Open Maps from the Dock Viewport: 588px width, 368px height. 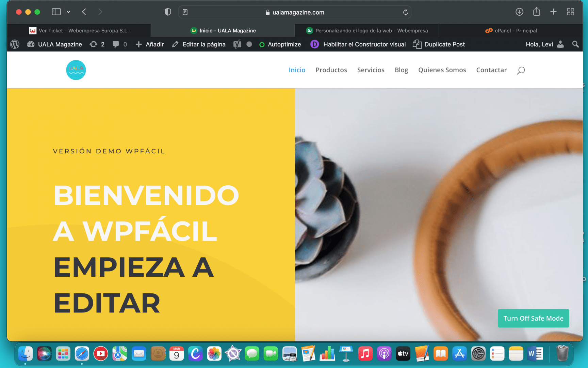tap(120, 354)
